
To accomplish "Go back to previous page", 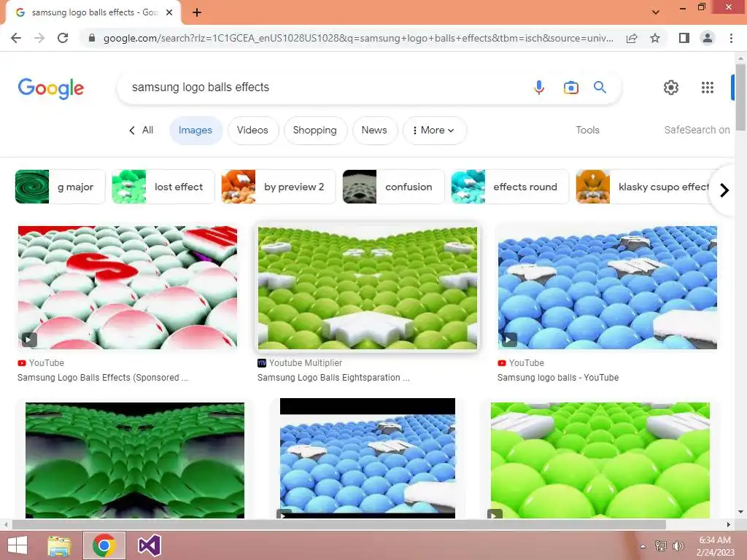I will [16, 38].
